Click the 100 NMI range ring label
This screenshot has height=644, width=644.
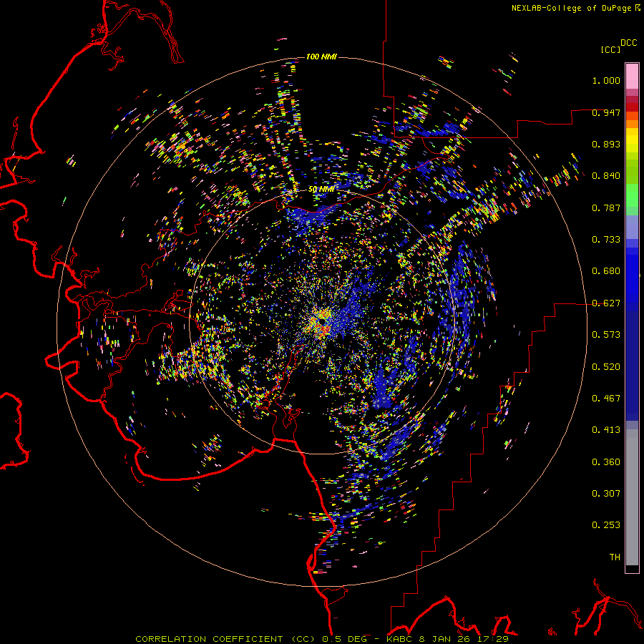[321, 57]
